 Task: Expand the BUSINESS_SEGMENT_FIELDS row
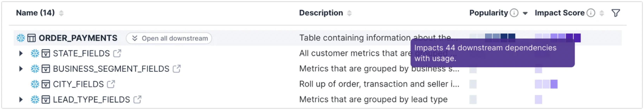tap(21, 69)
